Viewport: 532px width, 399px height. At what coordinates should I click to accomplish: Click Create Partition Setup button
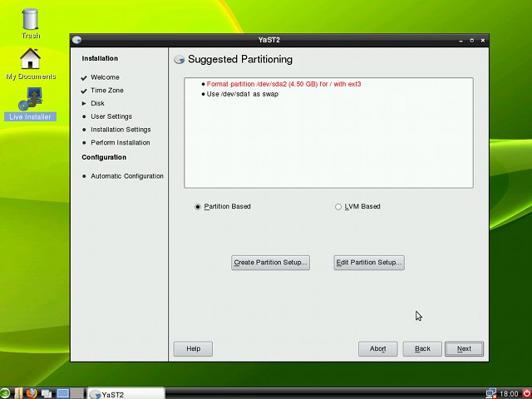[x=270, y=263]
